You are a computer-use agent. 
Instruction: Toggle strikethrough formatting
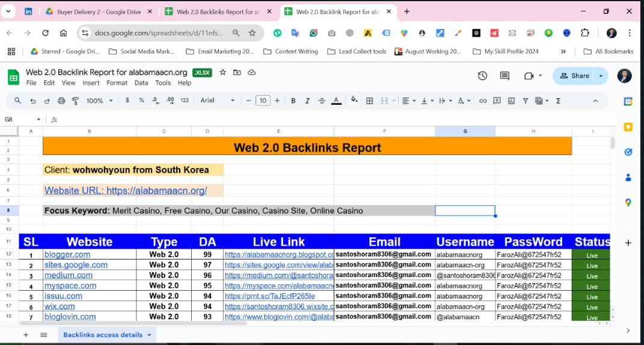click(x=322, y=101)
